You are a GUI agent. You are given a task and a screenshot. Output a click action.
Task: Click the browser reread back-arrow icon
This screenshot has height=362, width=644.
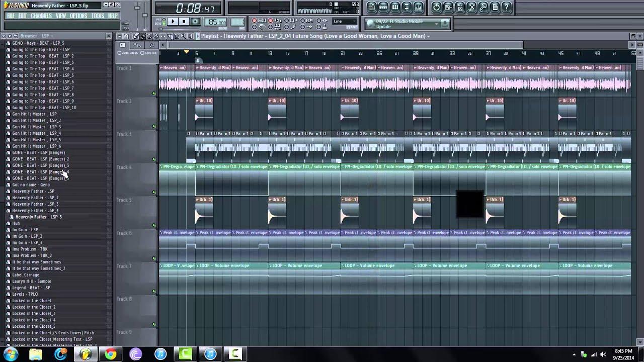click(x=16, y=36)
